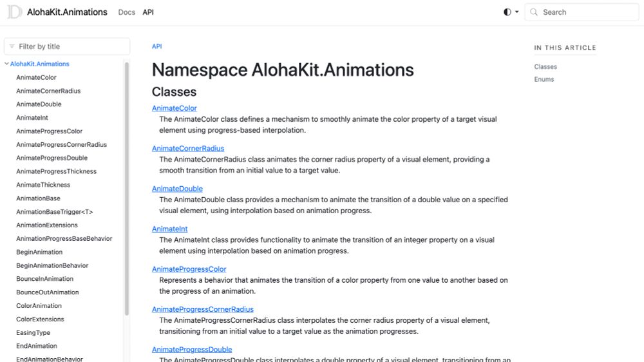Select ColorExtensions in sidebar tree

click(x=40, y=319)
